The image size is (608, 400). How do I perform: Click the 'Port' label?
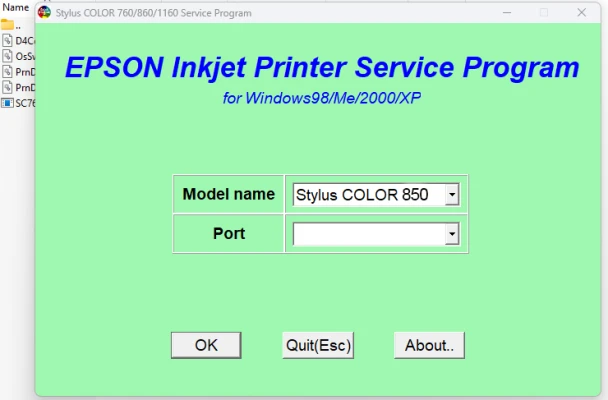pos(229,233)
